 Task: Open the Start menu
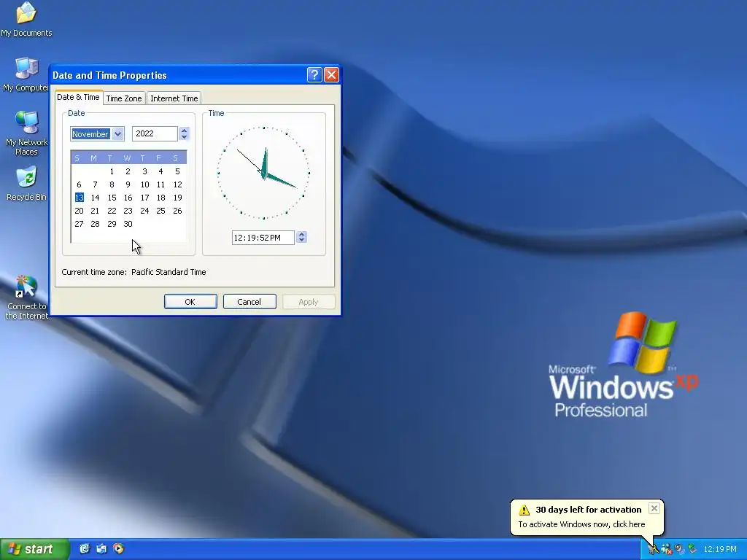34,549
